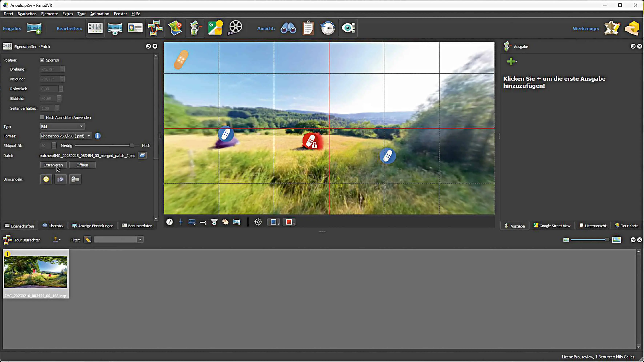Click the crosshair target icon below viewer
This screenshot has width=644, height=362.
[x=258, y=222]
